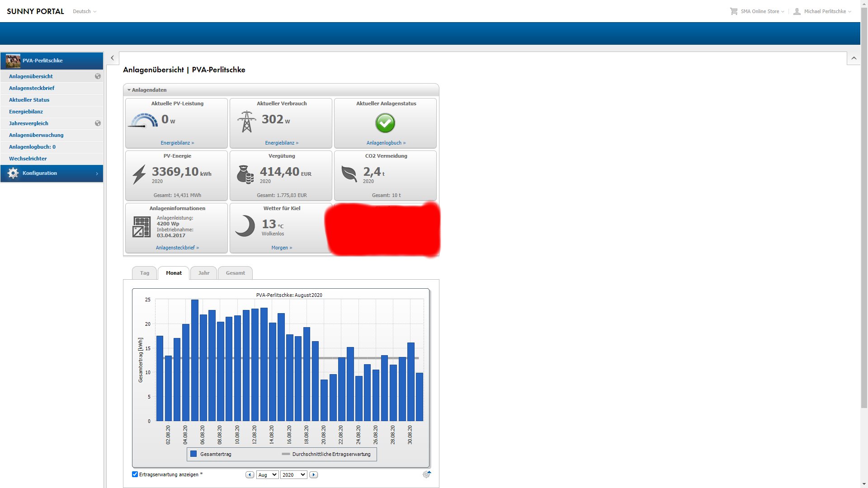Click the CO2 leaf icon

pos(349,174)
